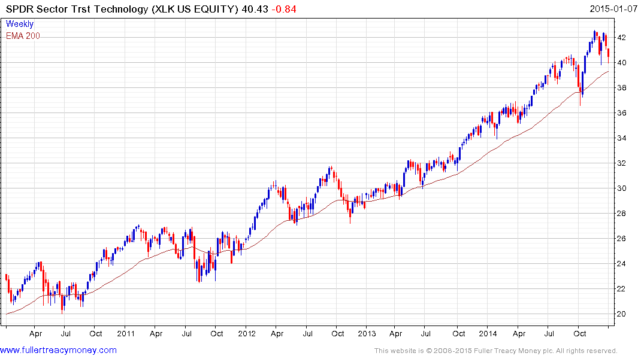Click the 40 price axis label
644x359 pixels.
click(621, 63)
